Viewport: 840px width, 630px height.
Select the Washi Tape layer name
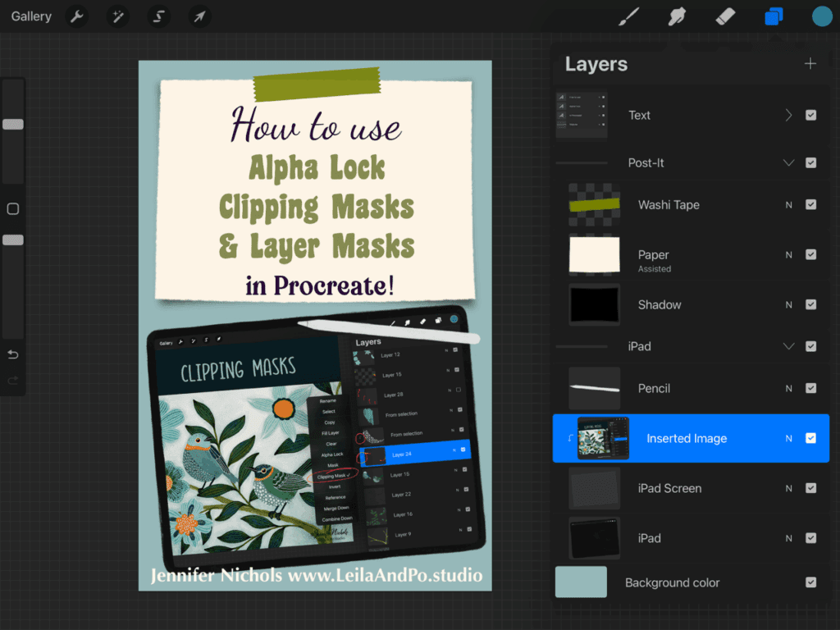point(669,204)
